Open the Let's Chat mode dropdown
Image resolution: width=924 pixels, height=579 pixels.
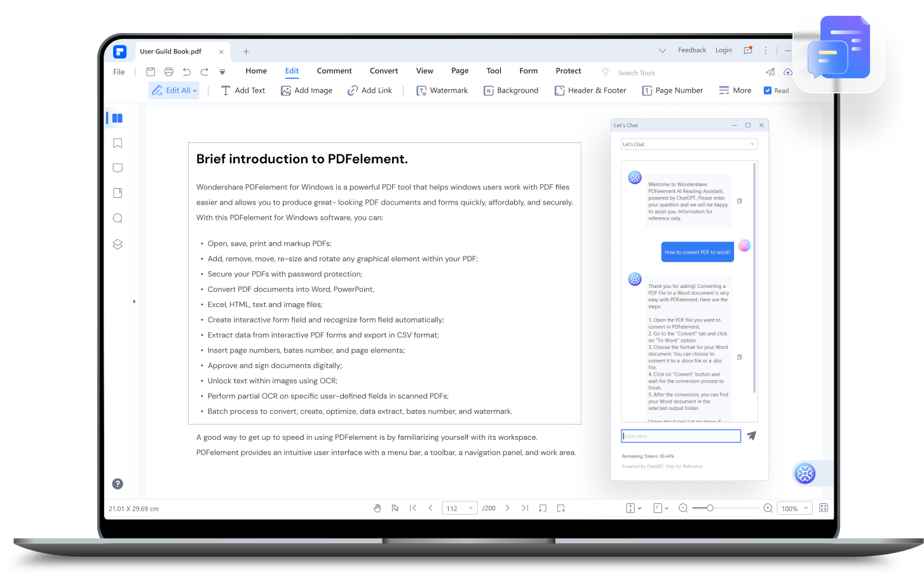point(690,144)
